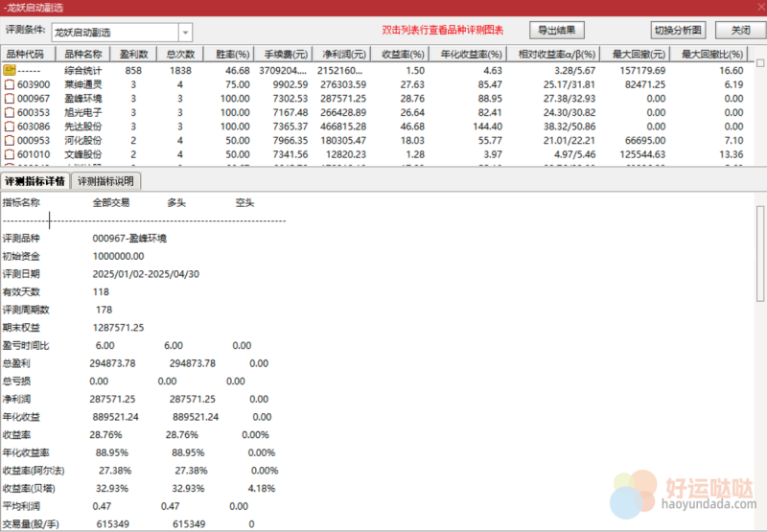767x532 pixels.
Task: Click the top list's scrollbar button
Action: 760,63
